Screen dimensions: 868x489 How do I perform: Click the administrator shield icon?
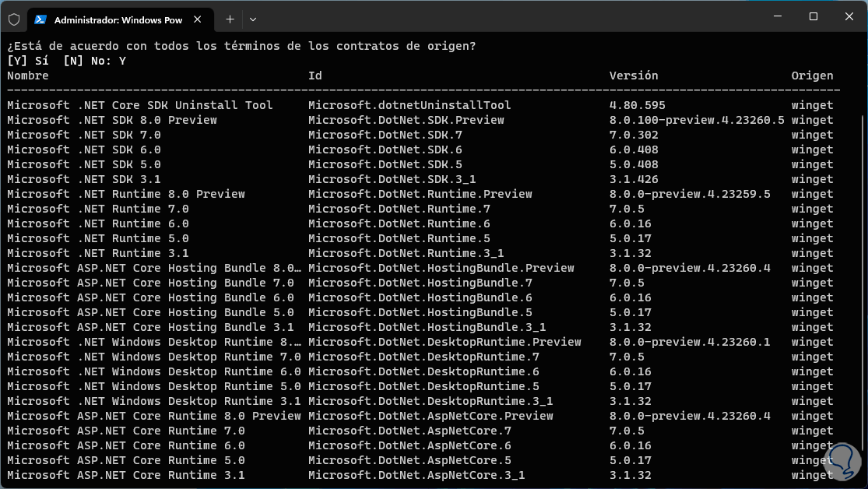coord(14,19)
